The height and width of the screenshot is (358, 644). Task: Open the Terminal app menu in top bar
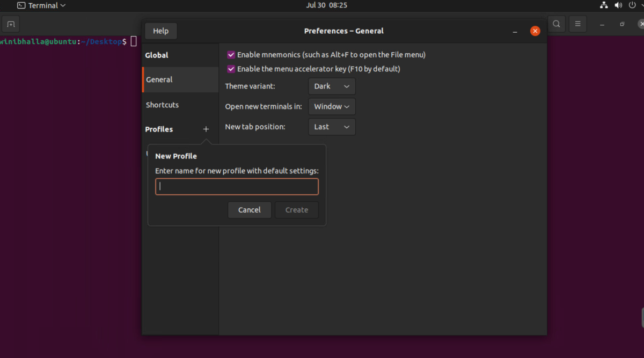pos(42,5)
